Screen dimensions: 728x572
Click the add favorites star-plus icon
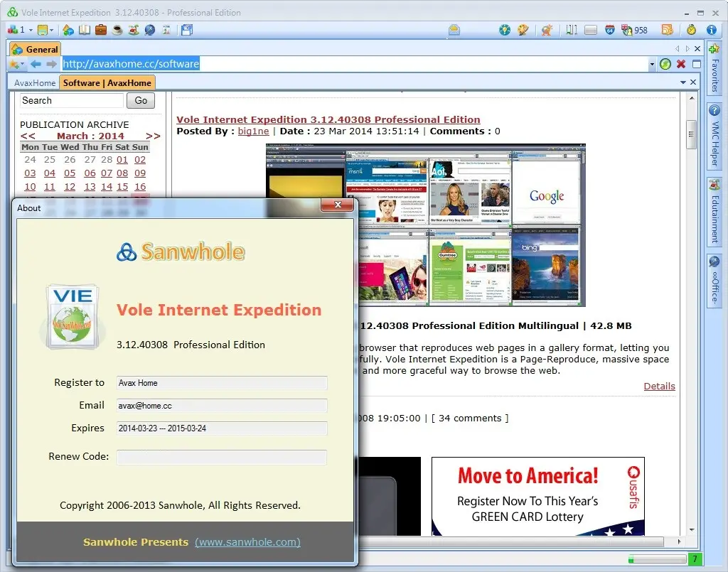point(714,48)
